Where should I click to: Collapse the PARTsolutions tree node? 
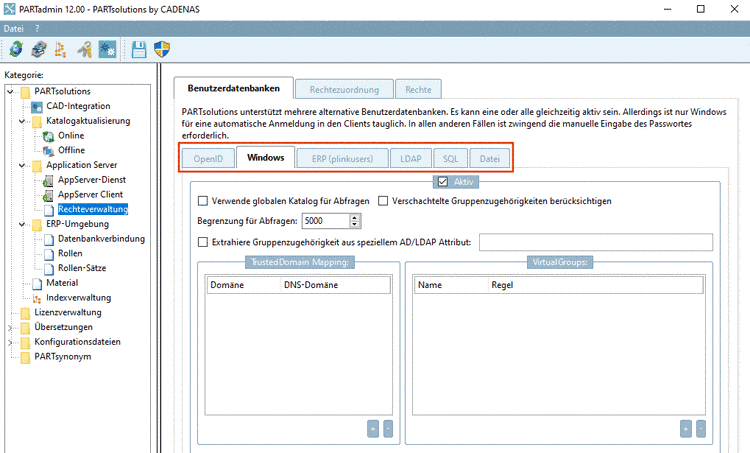(11, 91)
